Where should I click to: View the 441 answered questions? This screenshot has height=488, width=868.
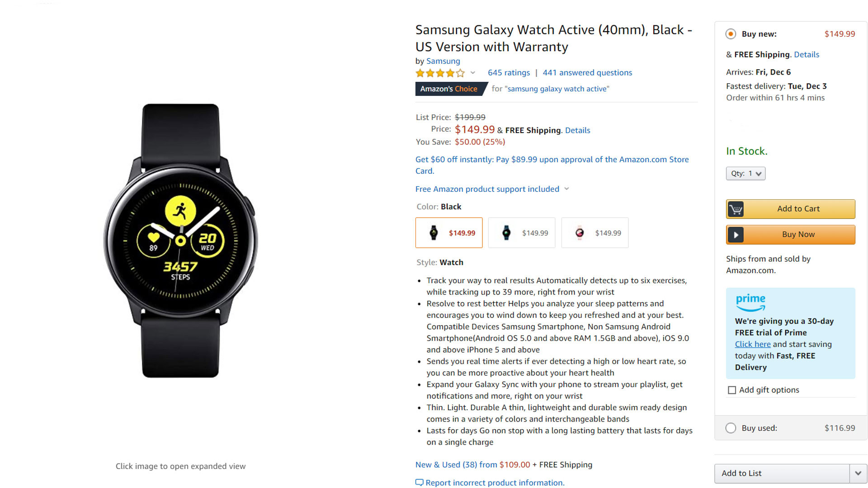[587, 73]
